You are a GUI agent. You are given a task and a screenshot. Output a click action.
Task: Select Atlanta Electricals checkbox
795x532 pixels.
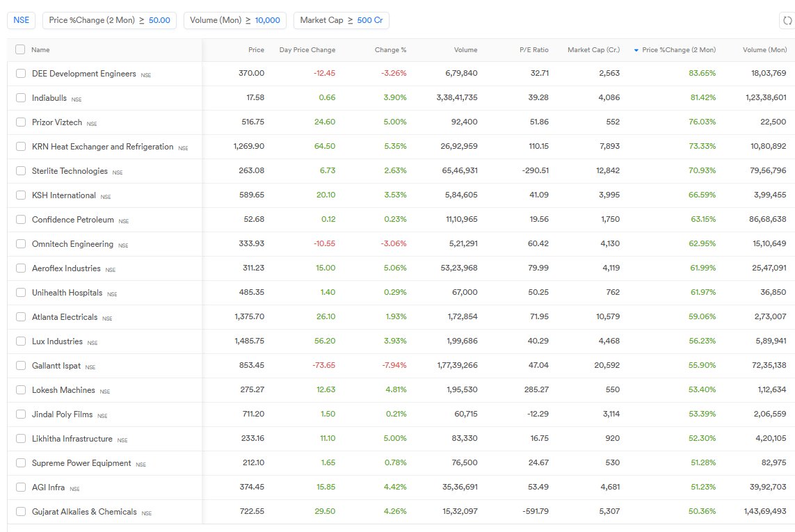(21, 317)
